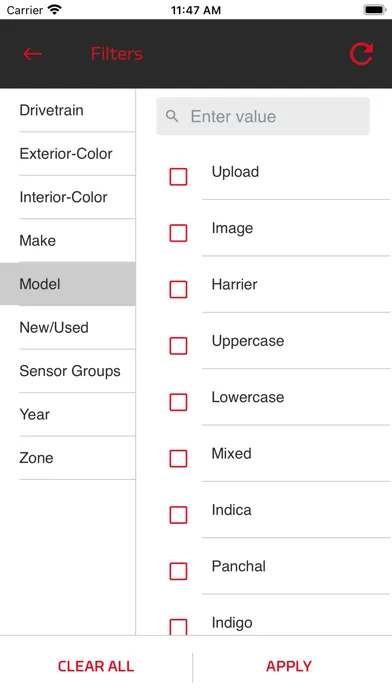The image size is (392, 696).
Task: Enable the Indica checkbox
Action: (178, 515)
